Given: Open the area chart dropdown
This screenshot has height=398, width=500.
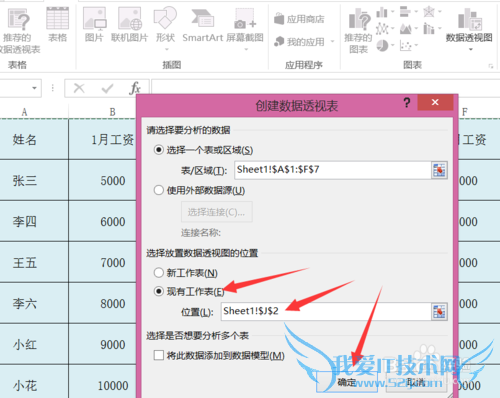Looking at the screenshot, I should point(416,28).
